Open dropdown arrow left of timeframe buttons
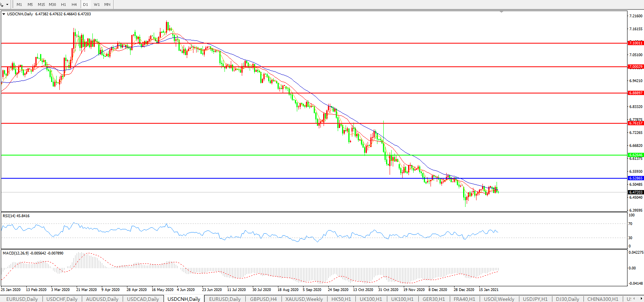Image resolution: width=644 pixels, height=302 pixels. pyautogui.click(x=7, y=5)
